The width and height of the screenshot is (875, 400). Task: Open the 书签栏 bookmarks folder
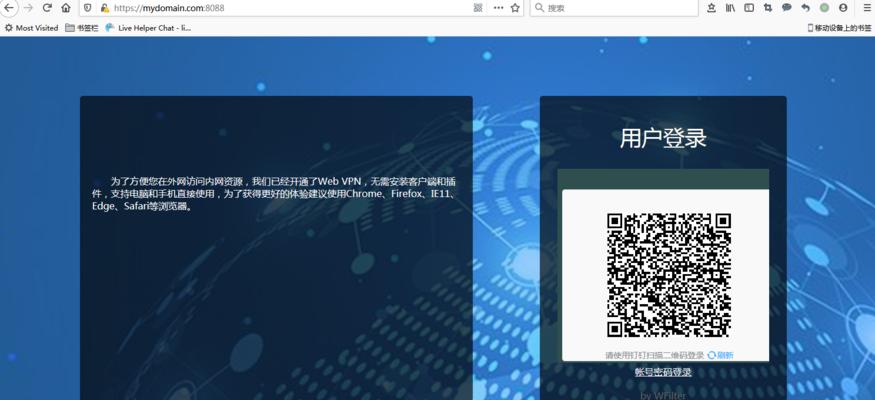[x=81, y=28]
